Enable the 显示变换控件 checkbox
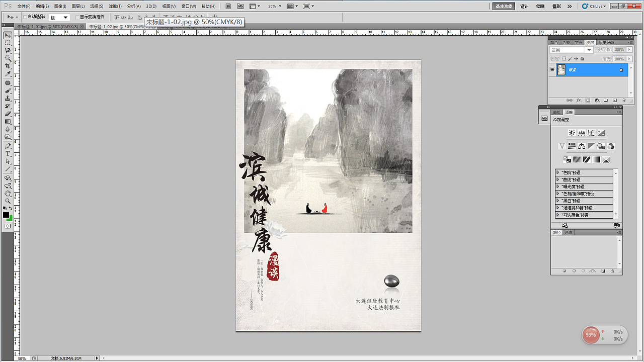The height and width of the screenshot is (362, 644). point(77,17)
